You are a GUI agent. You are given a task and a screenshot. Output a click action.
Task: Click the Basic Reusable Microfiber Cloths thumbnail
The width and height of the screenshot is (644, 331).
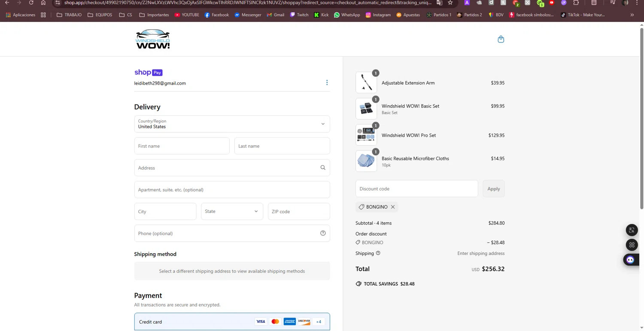(x=366, y=161)
